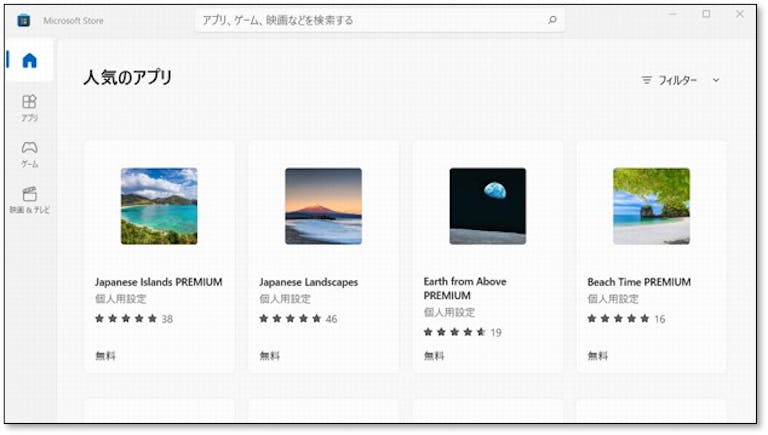Open the ゲーム (Games) section
768x435 pixels.
tap(29, 154)
